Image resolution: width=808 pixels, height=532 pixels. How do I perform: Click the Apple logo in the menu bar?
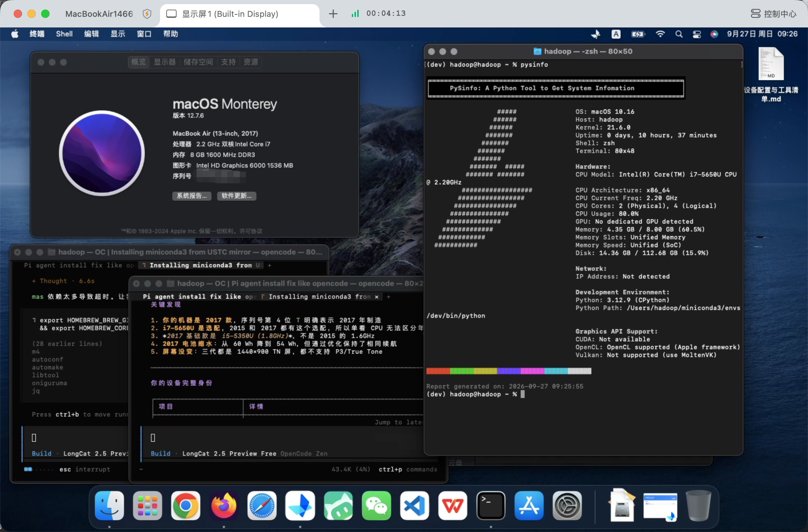click(x=15, y=34)
